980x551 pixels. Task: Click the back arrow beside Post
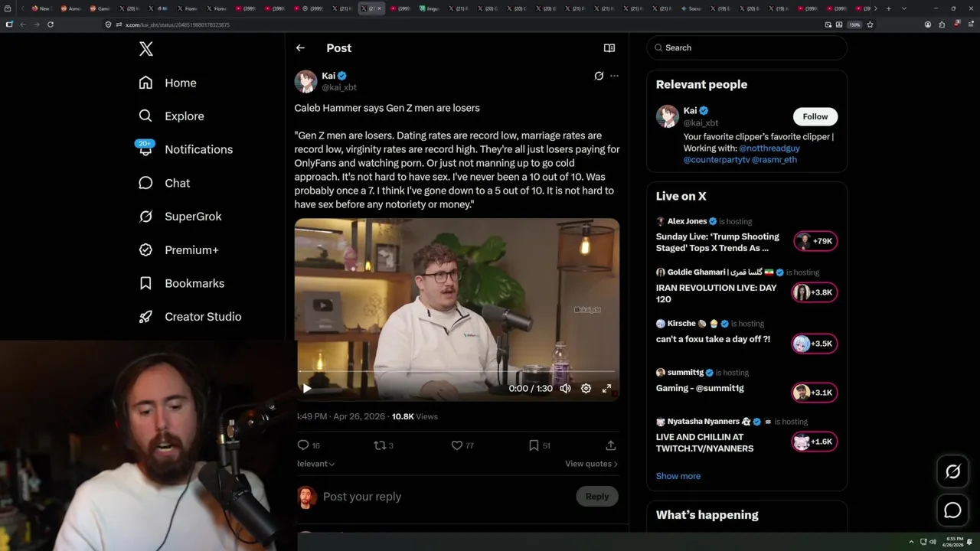click(300, 47)
